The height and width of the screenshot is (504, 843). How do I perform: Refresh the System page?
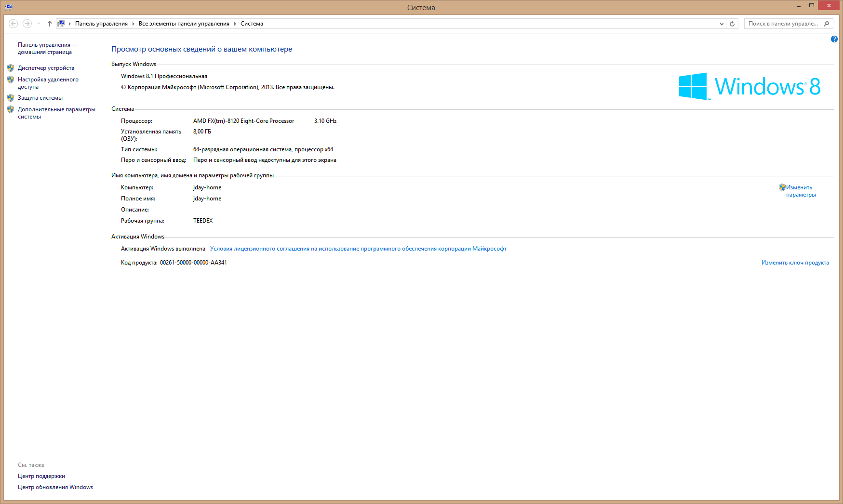[732, 24]
